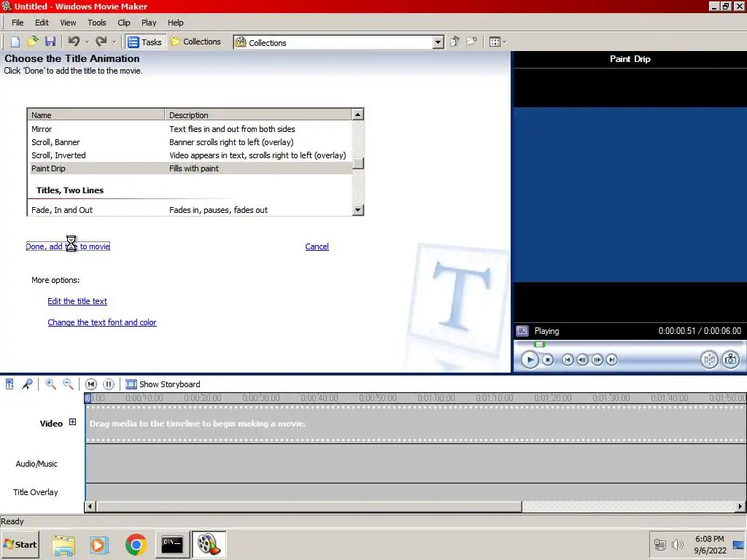Open the Play menu
The image size is (747, 560).
(x=149, y=23)
